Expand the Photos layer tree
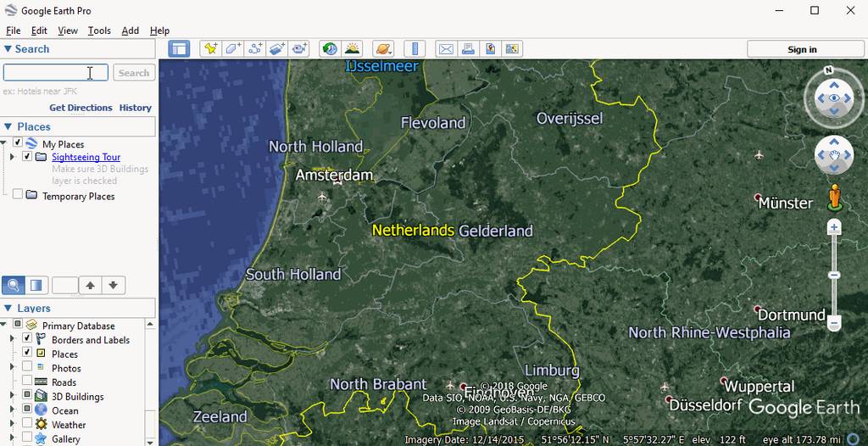The image size is (868, 446). click(12, 366)
